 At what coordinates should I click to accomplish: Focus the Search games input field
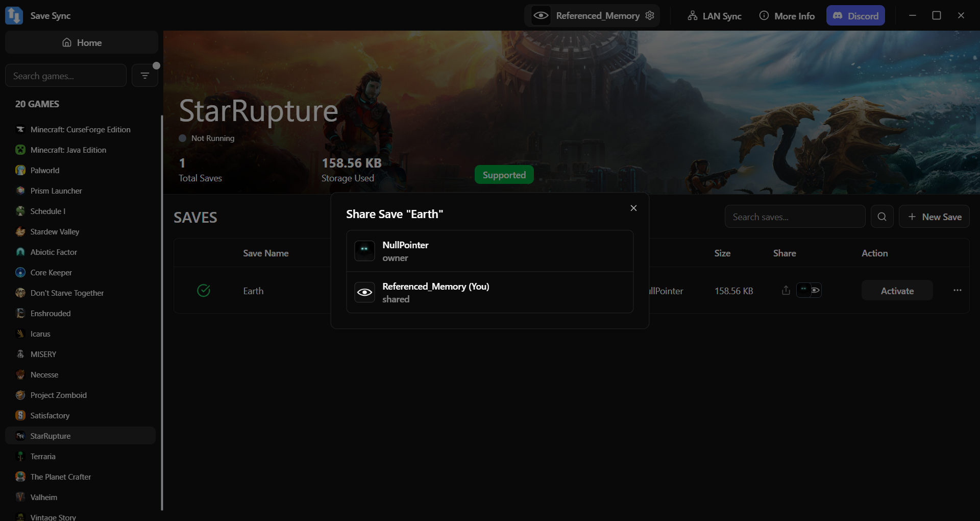tap(66, 76)
